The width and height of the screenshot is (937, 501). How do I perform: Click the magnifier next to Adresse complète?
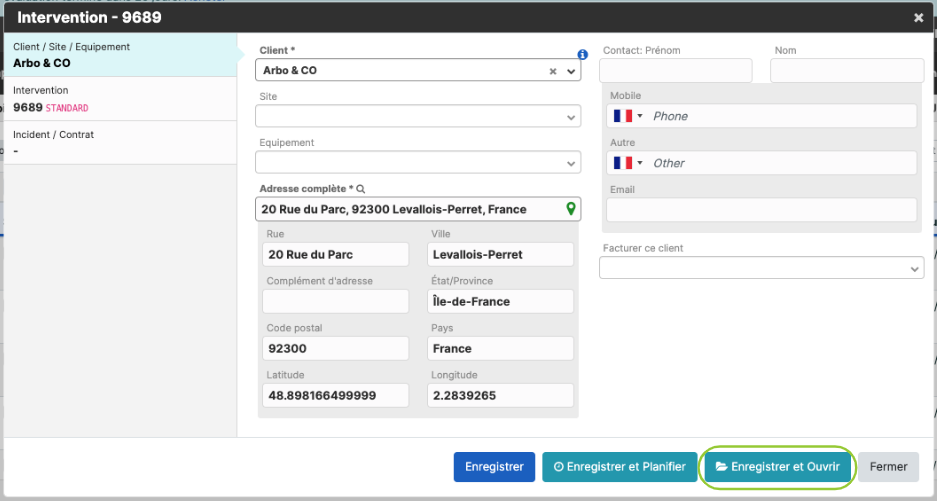360,189
